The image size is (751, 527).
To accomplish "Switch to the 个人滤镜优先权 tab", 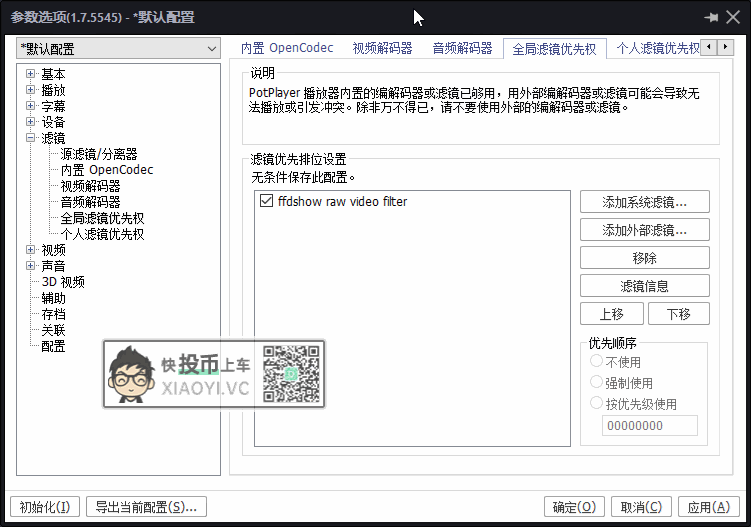I will (x=658, y=48).
